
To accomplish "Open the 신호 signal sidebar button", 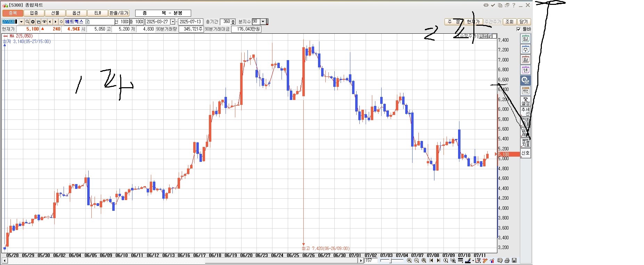I will click(525, 153).
